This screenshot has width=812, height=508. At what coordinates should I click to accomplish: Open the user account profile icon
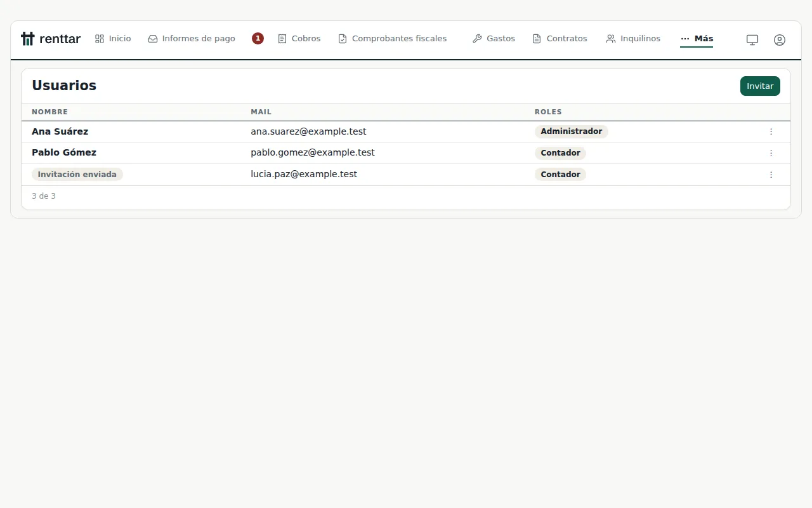[780, 39]
